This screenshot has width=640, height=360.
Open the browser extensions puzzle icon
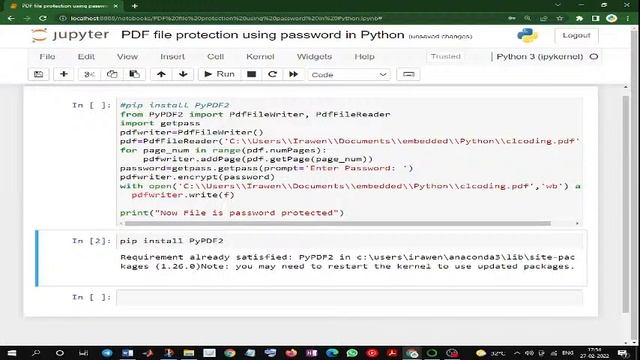point(579,18)
